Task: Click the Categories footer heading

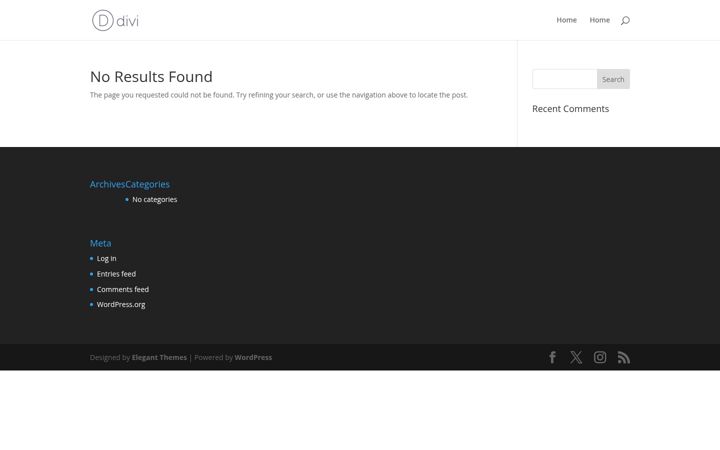Action: pos(147,184)
